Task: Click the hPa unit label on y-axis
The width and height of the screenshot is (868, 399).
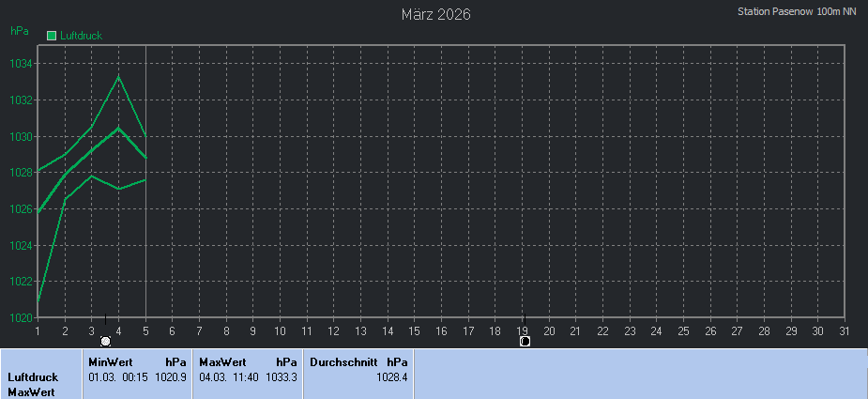Action: [20, 31]
